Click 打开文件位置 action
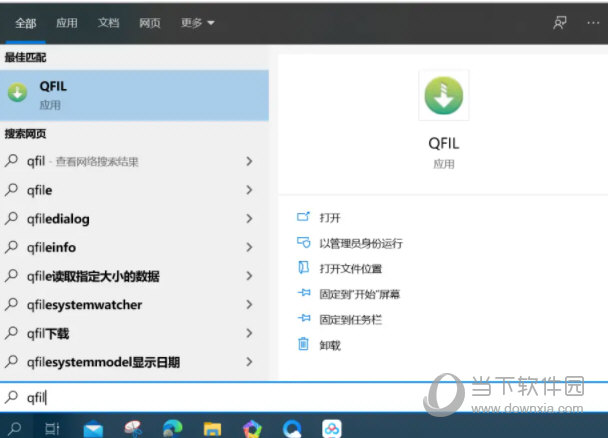Screen dimensions: 608x438 click(351, 269)
